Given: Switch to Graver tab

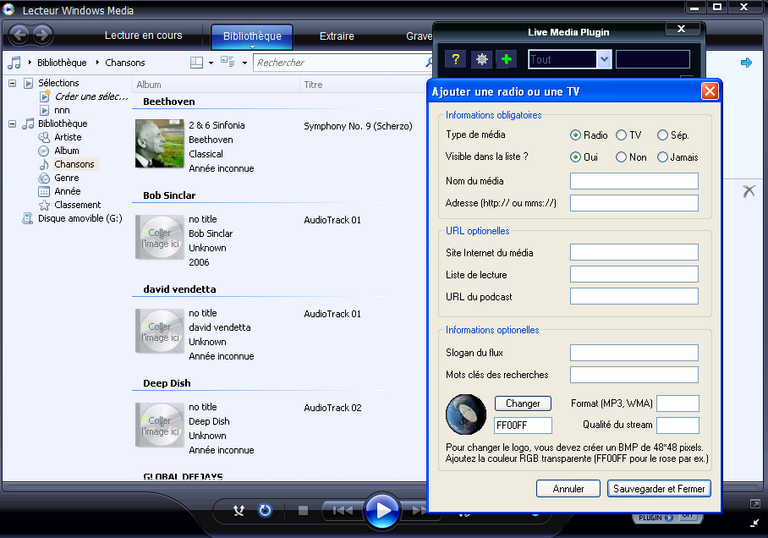Looking at the screenshot, I should pyautogui.click(x=419, y=36).
